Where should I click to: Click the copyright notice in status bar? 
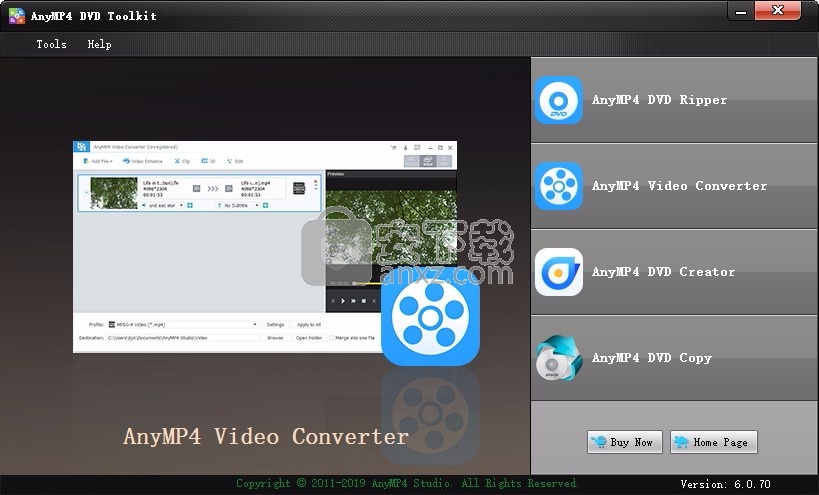pos(407,484)
